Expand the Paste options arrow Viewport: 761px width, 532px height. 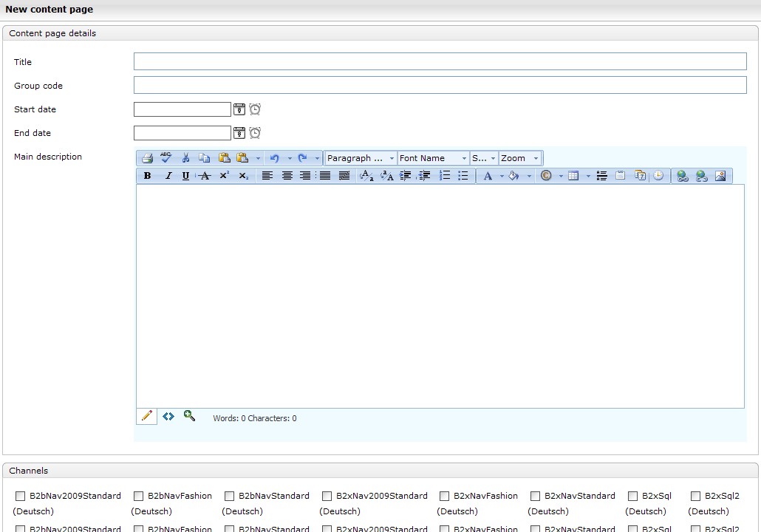coord(258,158)
